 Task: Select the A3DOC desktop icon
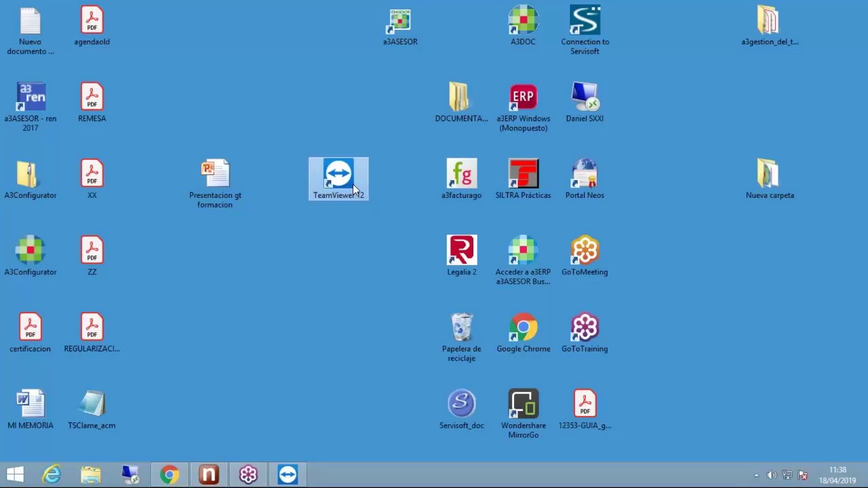coord(523,27)
